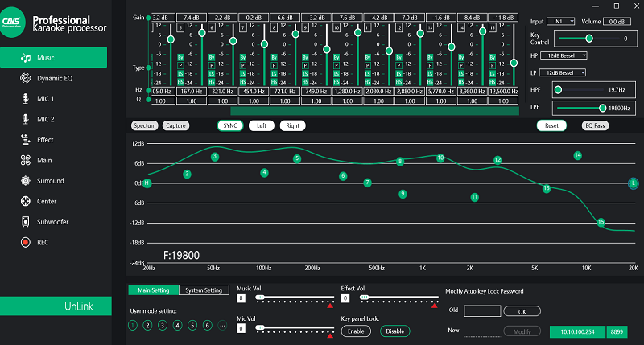Open the Dynamic EQ section icon
The width and height of the screenshot is (644, 345).
(x=26, y=78)
